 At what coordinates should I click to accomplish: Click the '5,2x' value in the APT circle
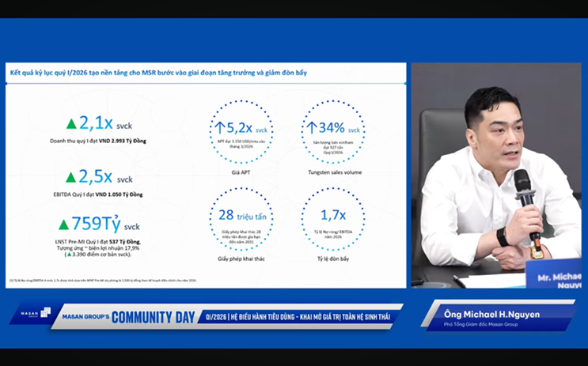240,128
